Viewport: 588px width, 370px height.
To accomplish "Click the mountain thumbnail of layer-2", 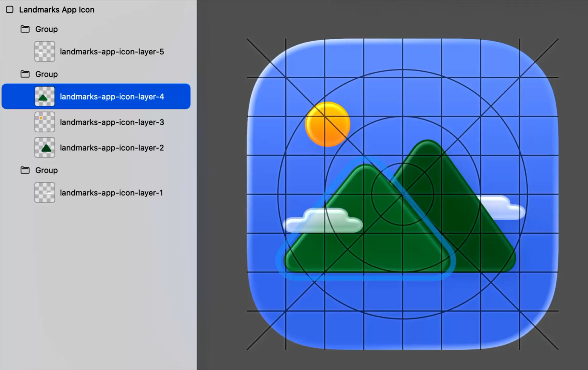I will (44, 148).
